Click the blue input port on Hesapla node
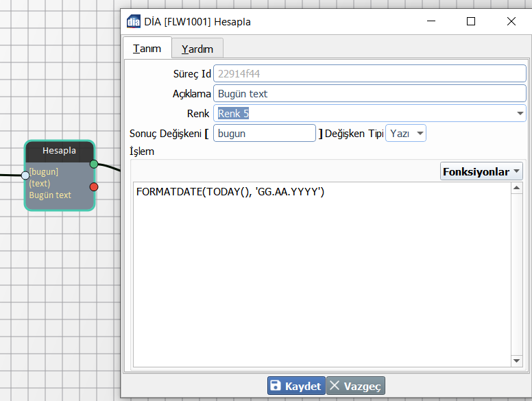 [25, 175]
